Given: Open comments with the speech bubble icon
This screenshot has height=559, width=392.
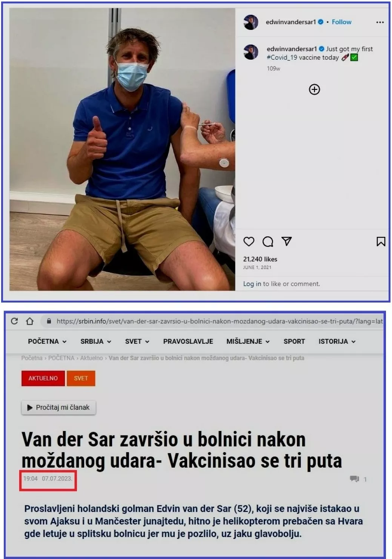Looking at the screenshot, I should pyautogui.click(x=268, y=241).
